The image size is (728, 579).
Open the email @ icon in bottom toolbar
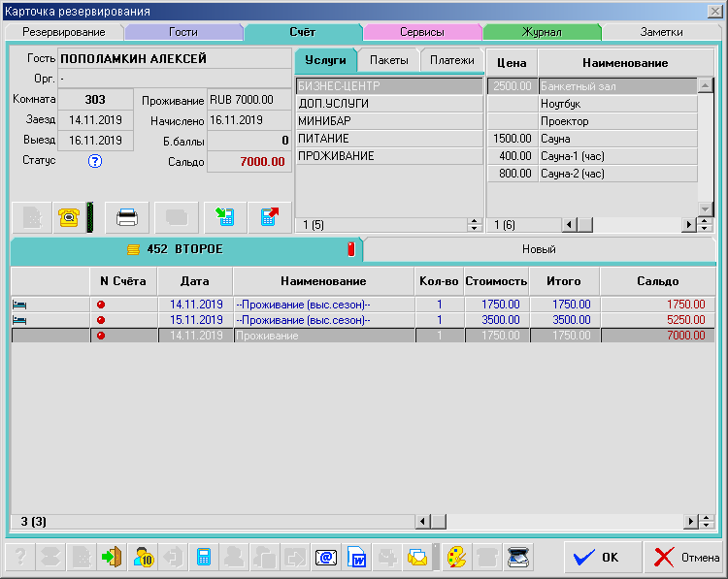click(x=326, y=558)
